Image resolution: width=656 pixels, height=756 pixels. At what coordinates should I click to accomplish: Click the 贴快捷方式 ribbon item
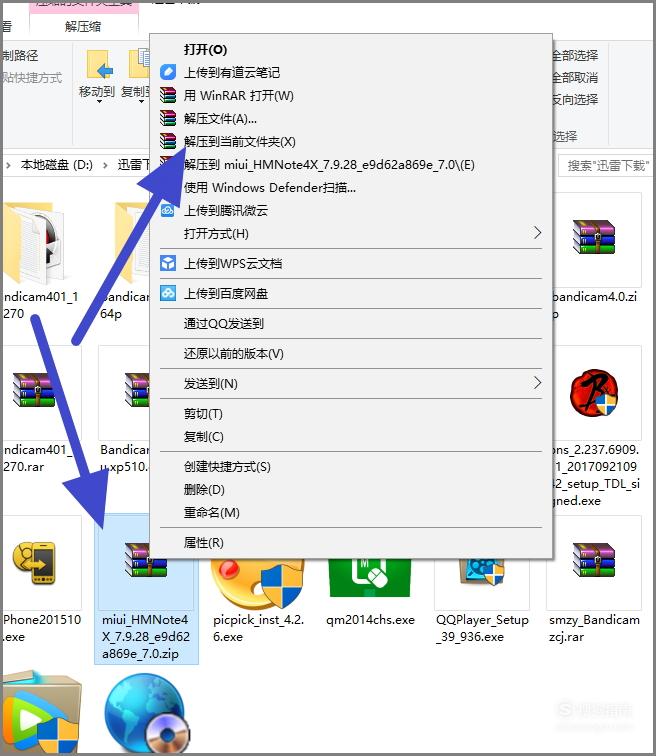(x=33, y=78)
